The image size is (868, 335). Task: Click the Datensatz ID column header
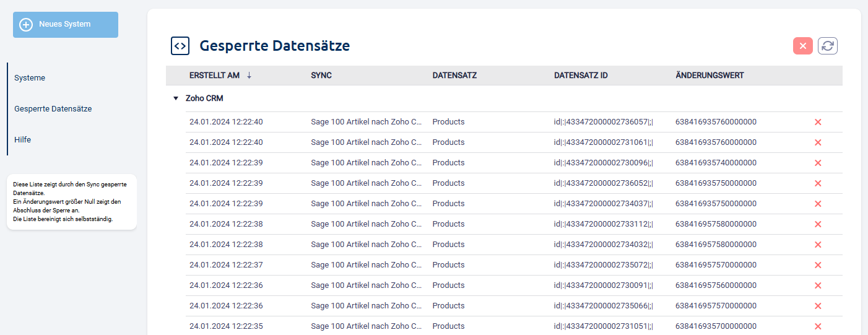[x=580, y=76]
